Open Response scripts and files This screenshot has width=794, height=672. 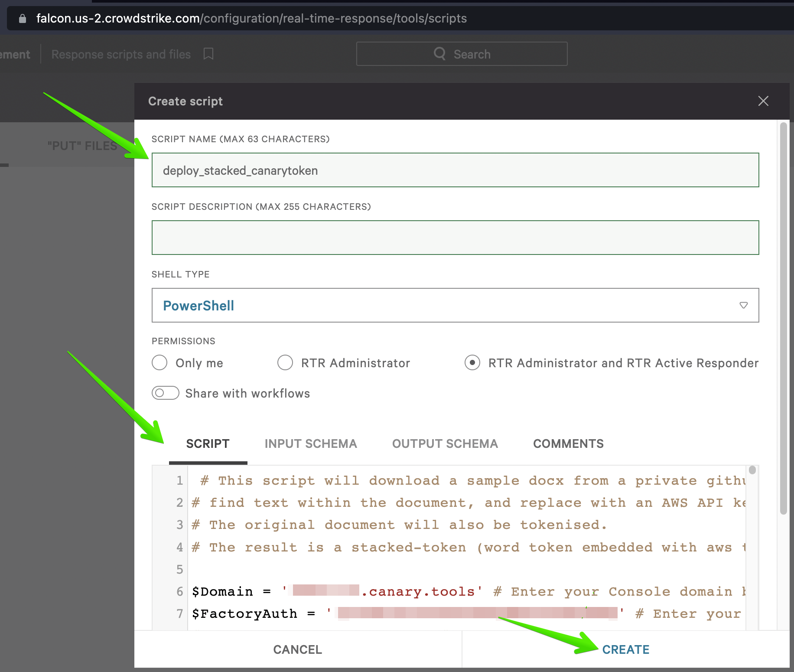121,54
